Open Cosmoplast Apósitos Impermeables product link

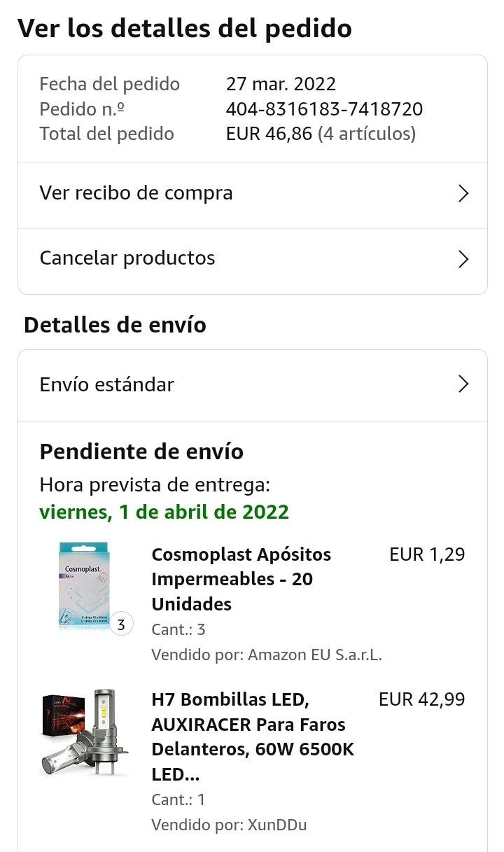(x=241, y=579)
